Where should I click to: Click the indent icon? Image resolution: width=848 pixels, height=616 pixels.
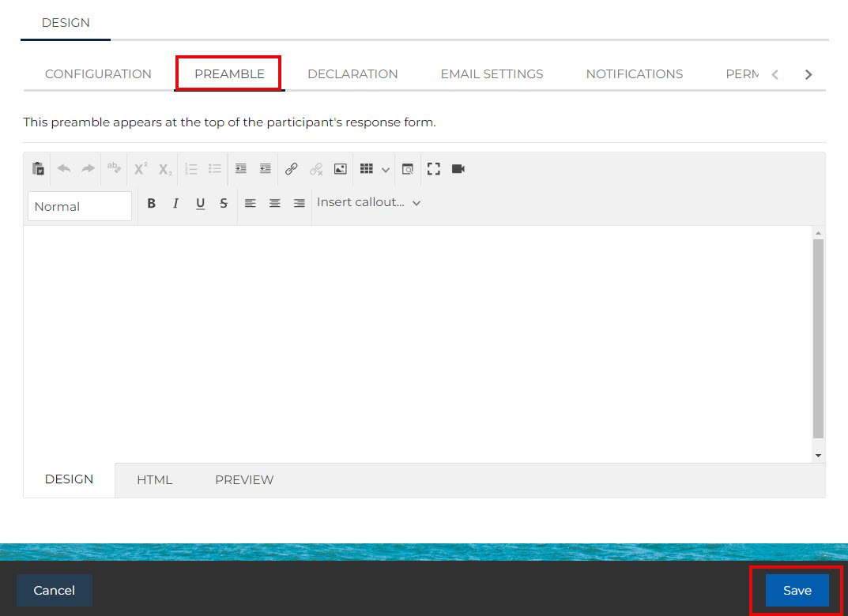pyautogui.click(x=241, y=169)
